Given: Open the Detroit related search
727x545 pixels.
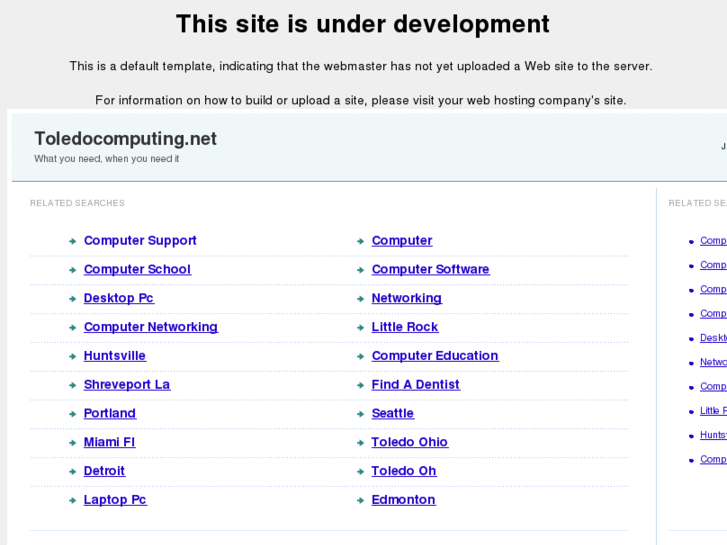Looking at the screenshot, I should 104,471.
